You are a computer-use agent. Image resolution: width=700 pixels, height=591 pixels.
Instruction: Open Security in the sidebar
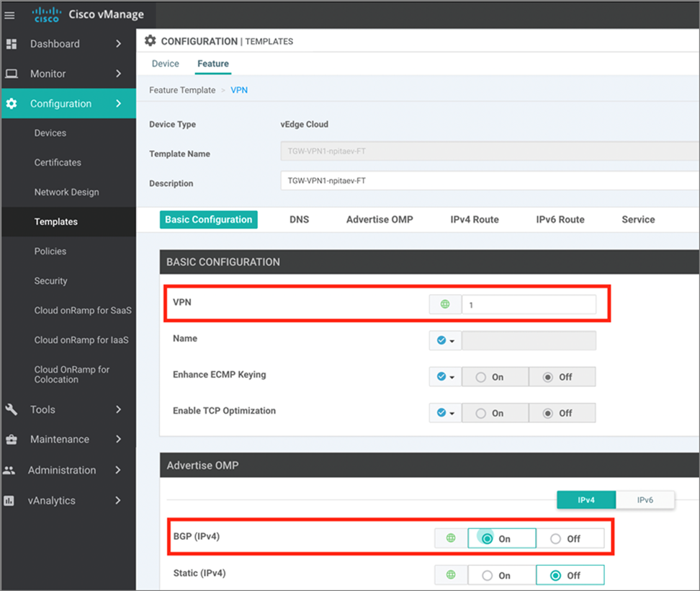50,280
